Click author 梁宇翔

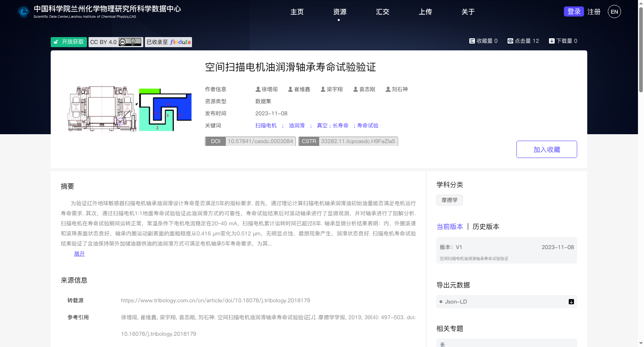coord(332,89)
